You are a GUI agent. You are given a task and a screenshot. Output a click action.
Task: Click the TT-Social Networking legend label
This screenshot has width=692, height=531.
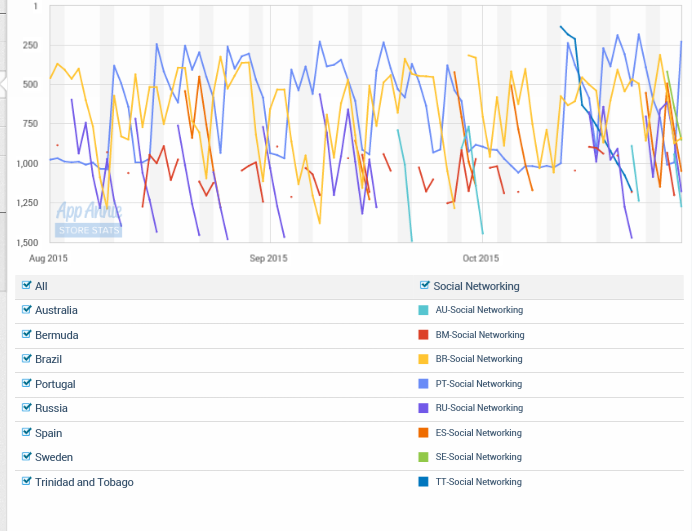479,482
